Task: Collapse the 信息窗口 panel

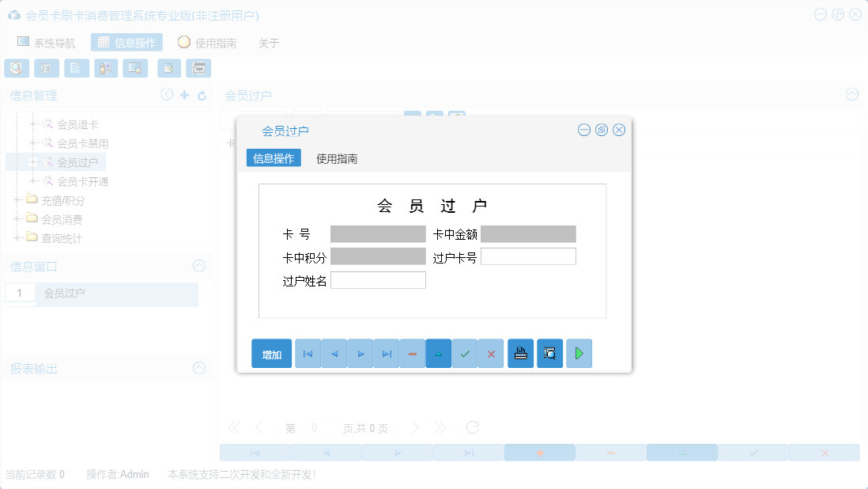Action: coord(199,266)
